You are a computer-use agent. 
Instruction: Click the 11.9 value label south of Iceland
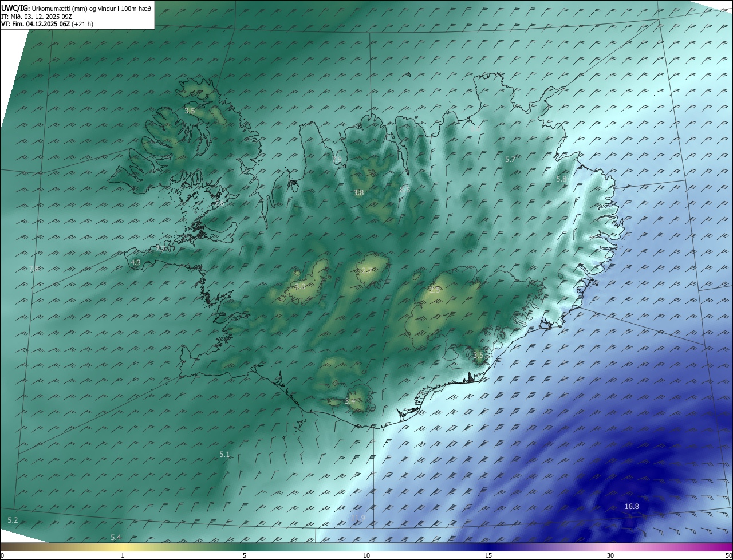click(358, 518)
